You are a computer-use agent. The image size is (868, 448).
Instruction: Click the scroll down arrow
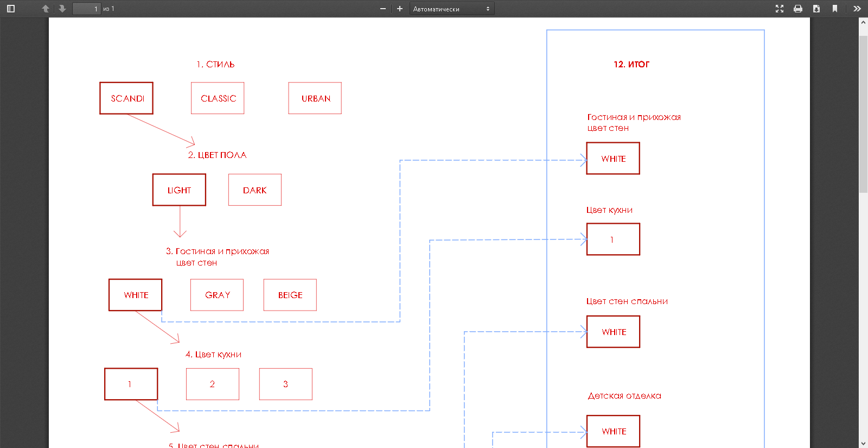863,443
